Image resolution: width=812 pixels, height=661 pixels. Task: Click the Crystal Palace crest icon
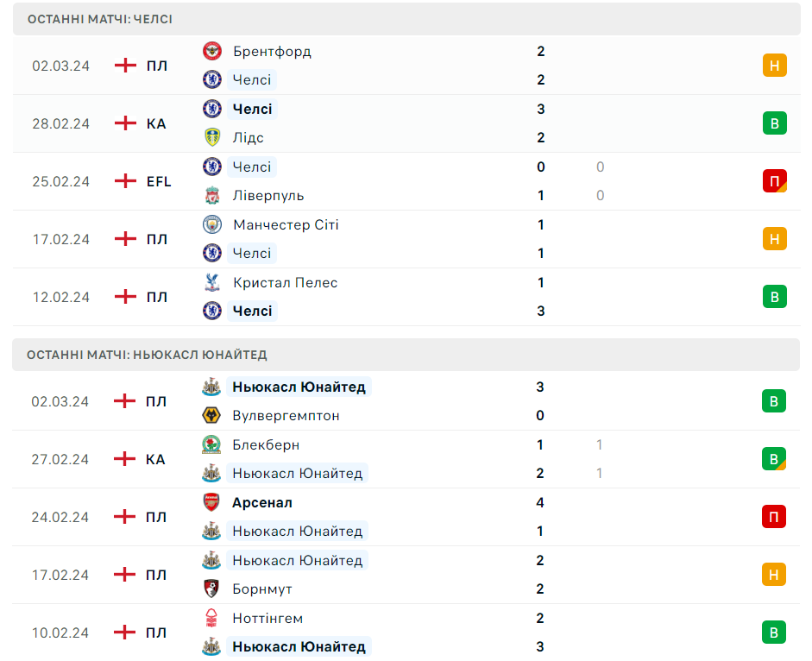pyautogui.click(x=212, y=282)
